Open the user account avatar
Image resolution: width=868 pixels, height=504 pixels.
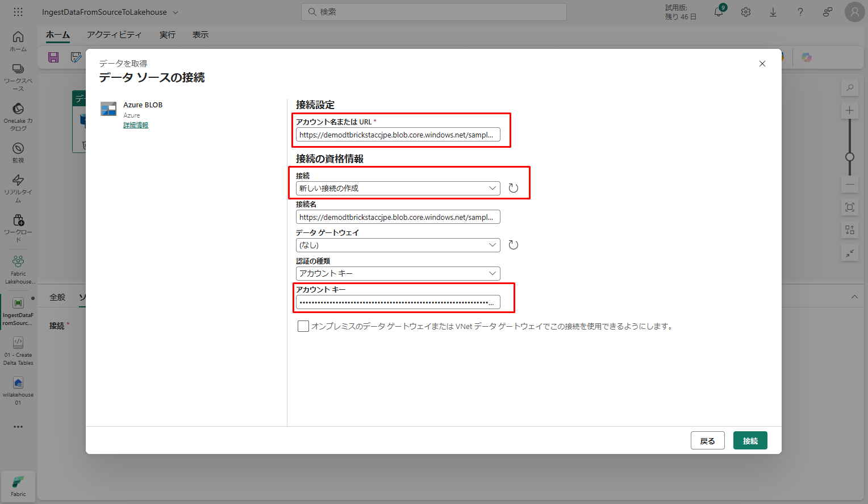(x=855, y=12)
